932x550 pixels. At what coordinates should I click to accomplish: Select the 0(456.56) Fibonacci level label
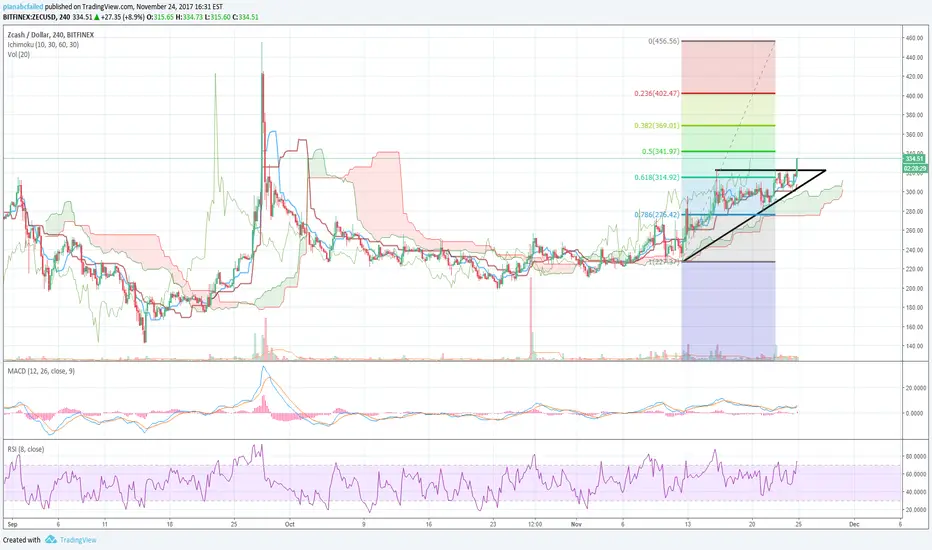pos(663,41)
